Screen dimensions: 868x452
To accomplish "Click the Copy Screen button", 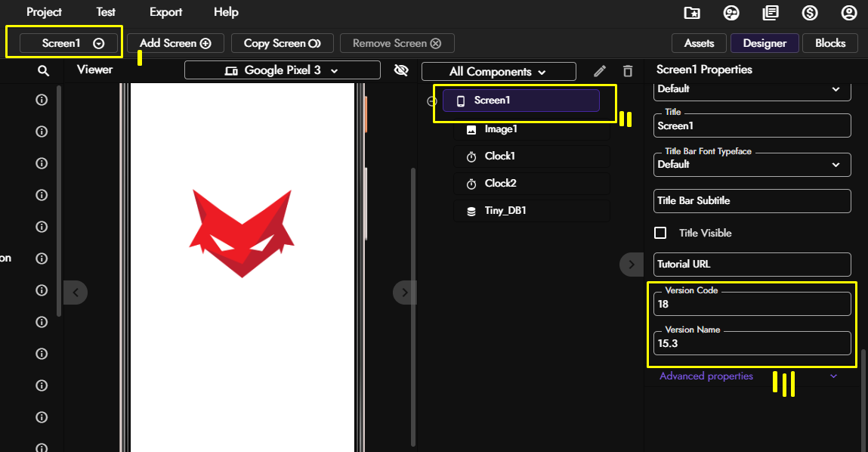I will tap(283, 43).
